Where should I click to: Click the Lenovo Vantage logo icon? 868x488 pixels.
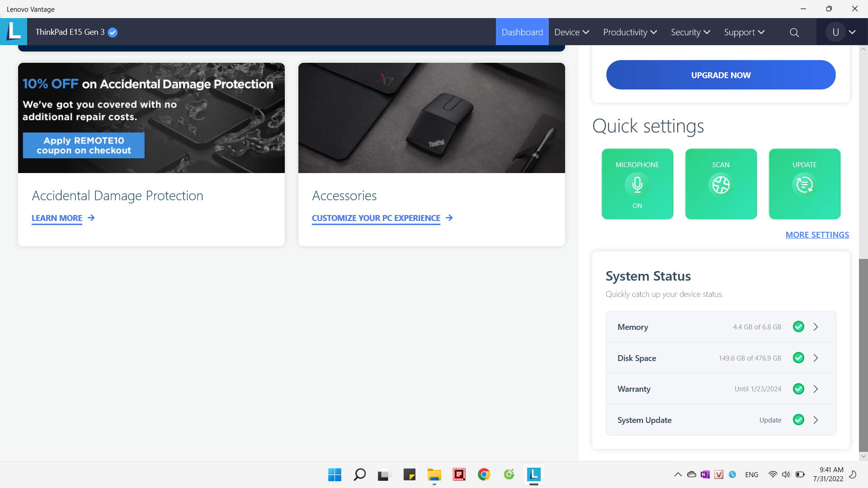(14, 32)
